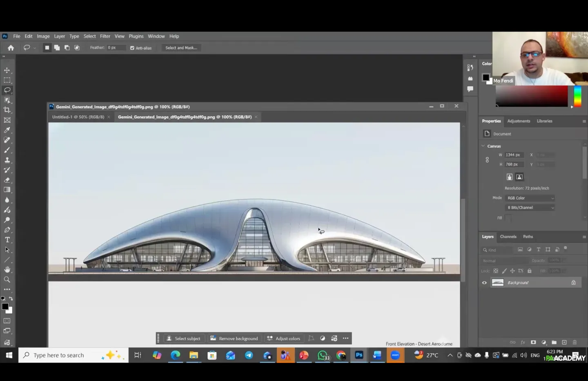Select the Hand tool
The height and width of the screenshot is (381, 588).
[7, 270]
